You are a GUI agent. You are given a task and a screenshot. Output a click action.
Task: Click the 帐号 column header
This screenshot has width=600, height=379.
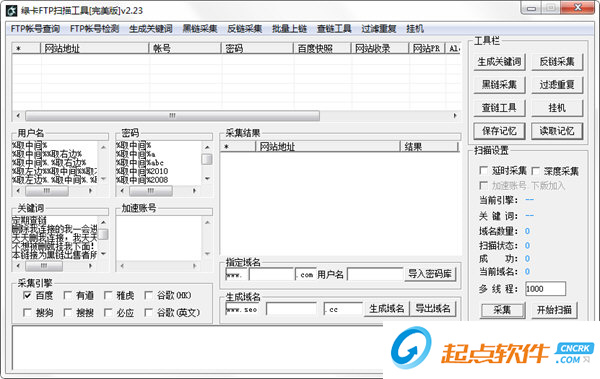point(184,48)
